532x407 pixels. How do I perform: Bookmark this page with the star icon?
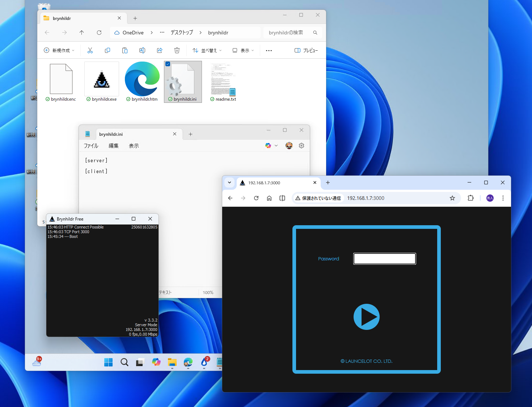[x=452, y=198]
